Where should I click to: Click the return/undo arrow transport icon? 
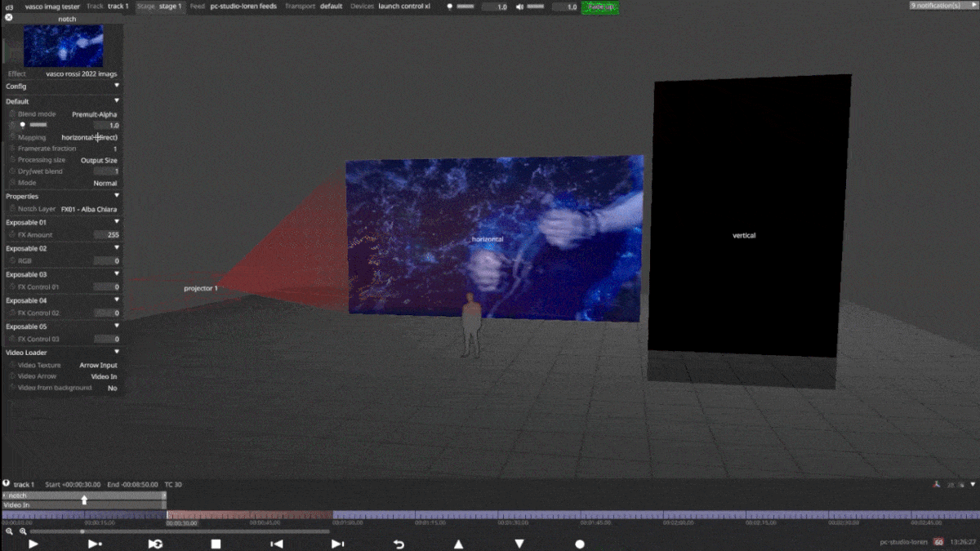pyautogui.click(x=399, y=544)
